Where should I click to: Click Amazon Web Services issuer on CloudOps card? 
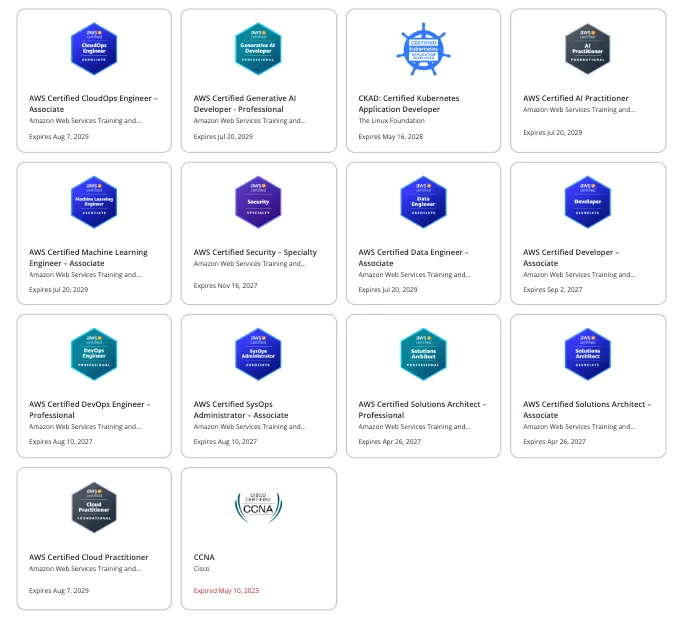[85, 120]
